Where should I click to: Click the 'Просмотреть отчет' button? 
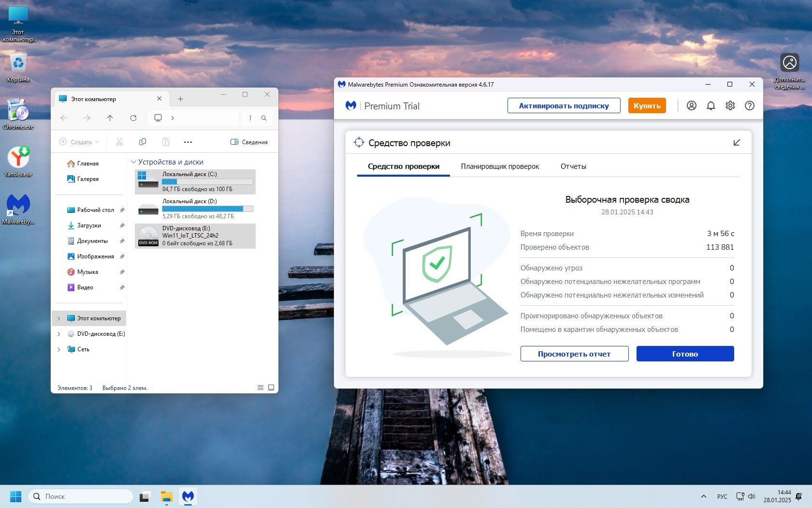click(x=574, y=354)
